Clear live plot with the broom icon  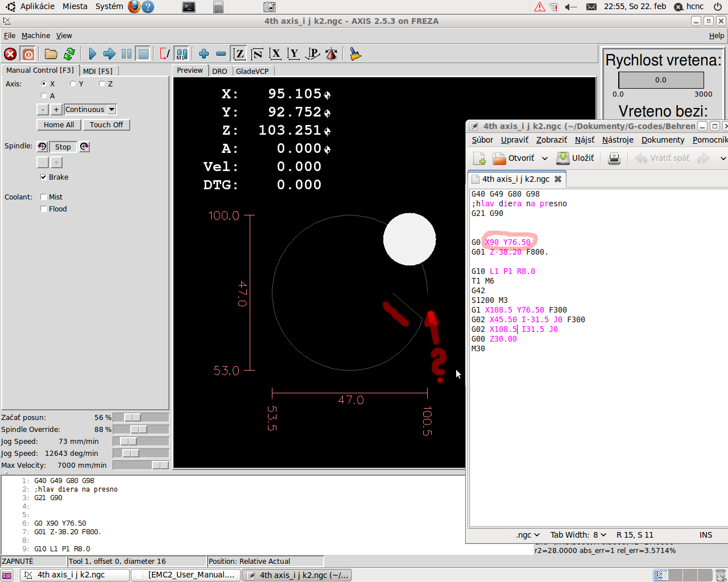[355, 54]
